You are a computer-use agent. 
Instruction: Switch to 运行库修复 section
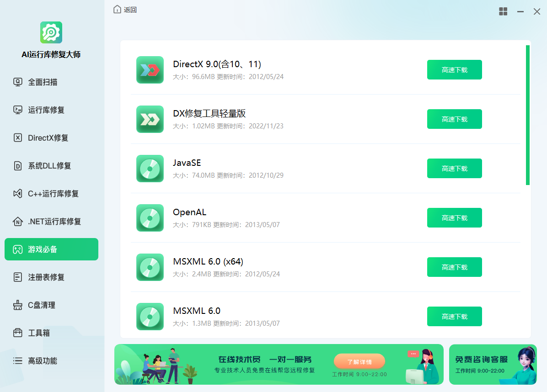[46, 110]
